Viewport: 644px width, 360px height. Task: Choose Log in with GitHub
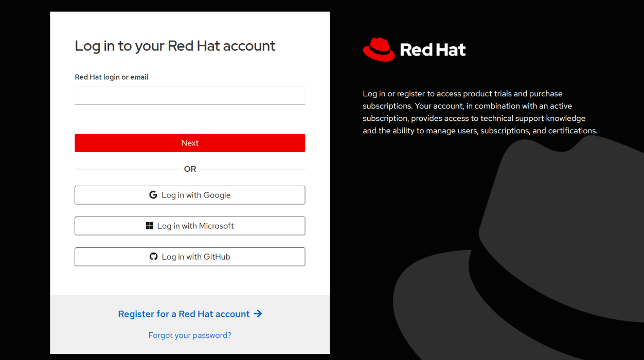(x=190, y=257)
